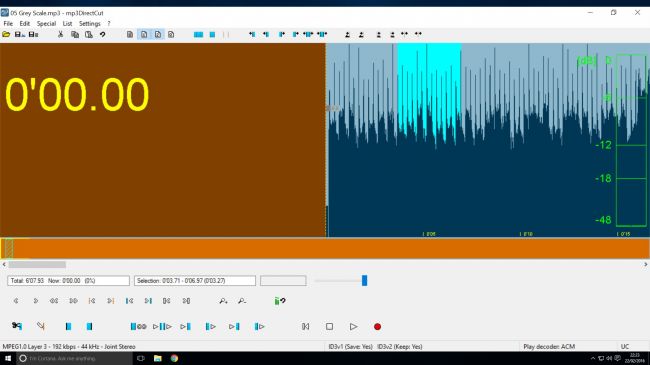The image size is (650, 365).
Task: Click the single right step arrow
Action: [x=36, y=301]
